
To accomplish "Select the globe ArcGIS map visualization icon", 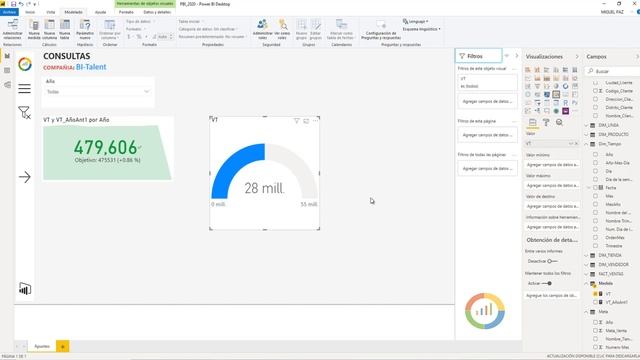I will pos(556,111).
